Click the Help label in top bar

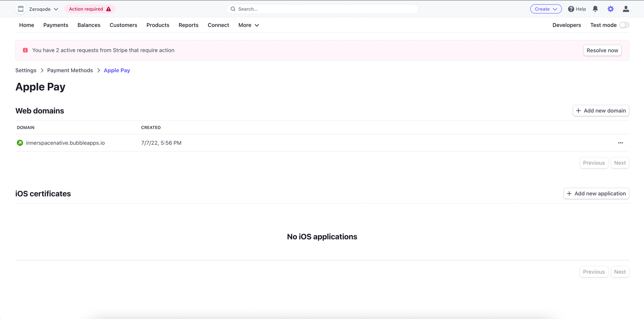click(x=581, y=9)
